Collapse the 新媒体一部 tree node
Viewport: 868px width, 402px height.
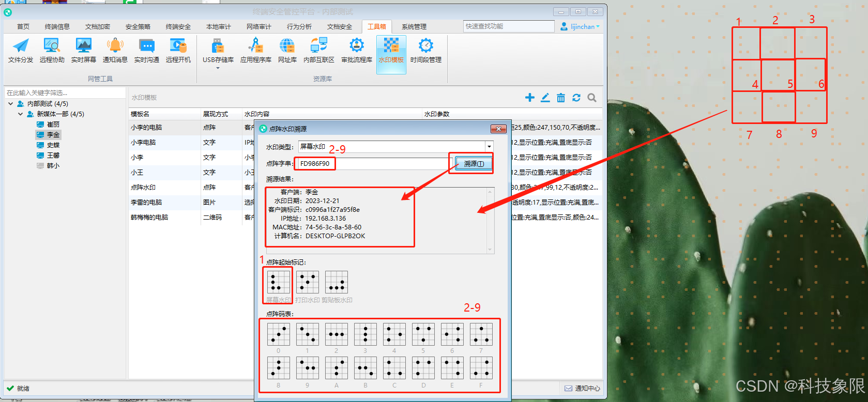20,114
